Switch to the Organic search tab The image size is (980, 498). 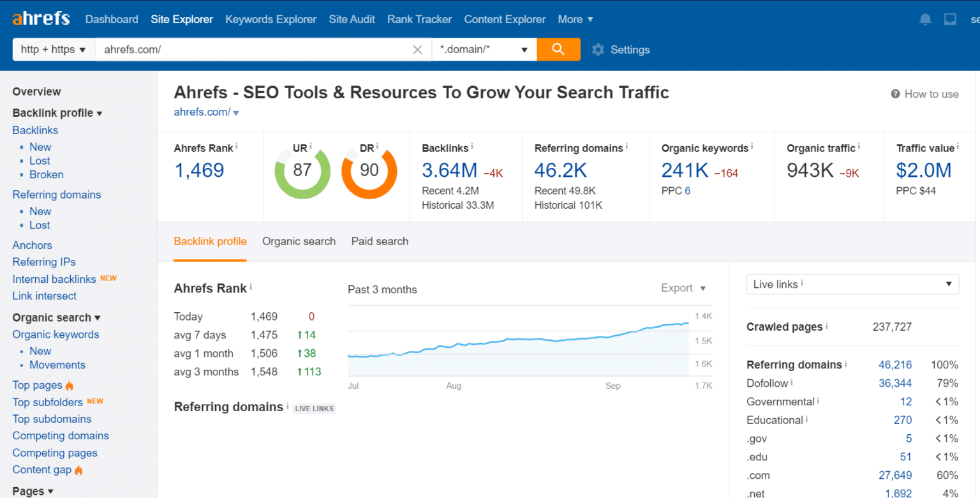tap(299, 241)
